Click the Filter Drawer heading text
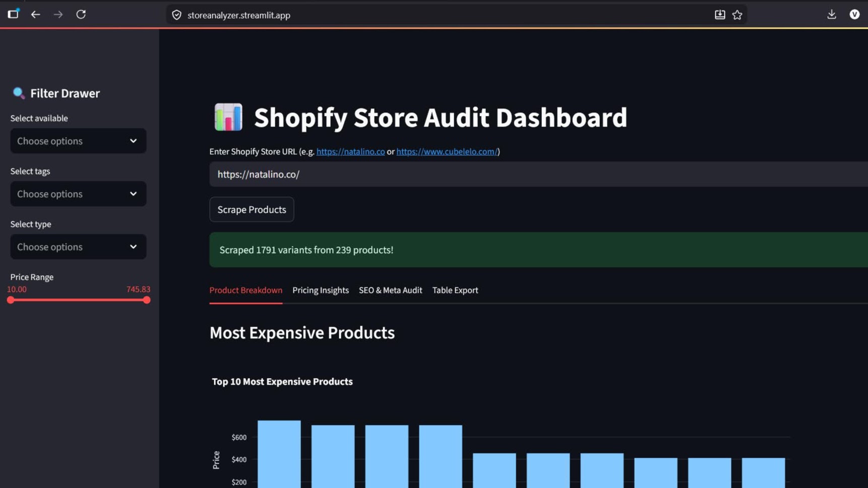This screenshot has height=488, width=868. pos(65,93)
